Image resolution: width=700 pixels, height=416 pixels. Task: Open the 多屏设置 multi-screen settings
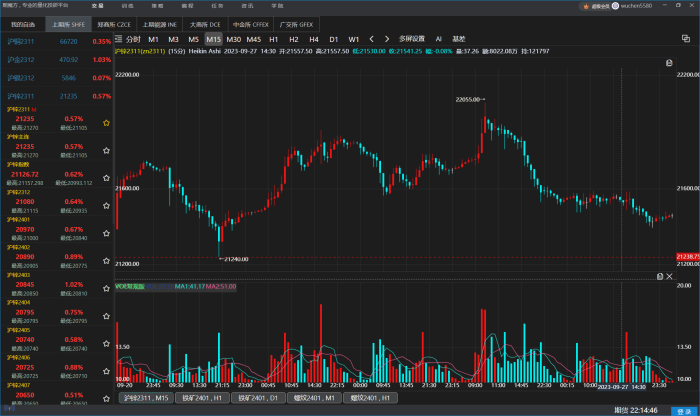(x=413, y=39)
